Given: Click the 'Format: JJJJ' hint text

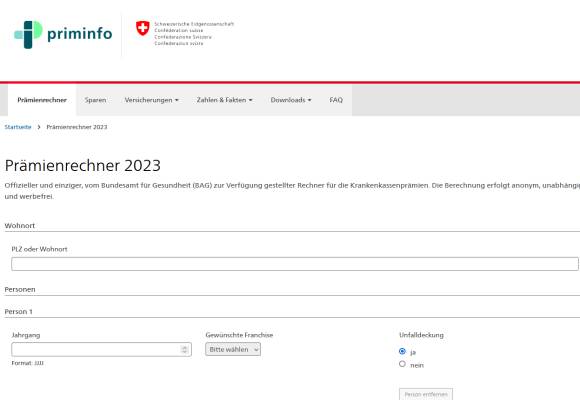Looking at the screenshot, I should pyautogui.click(x=27, y=363).
